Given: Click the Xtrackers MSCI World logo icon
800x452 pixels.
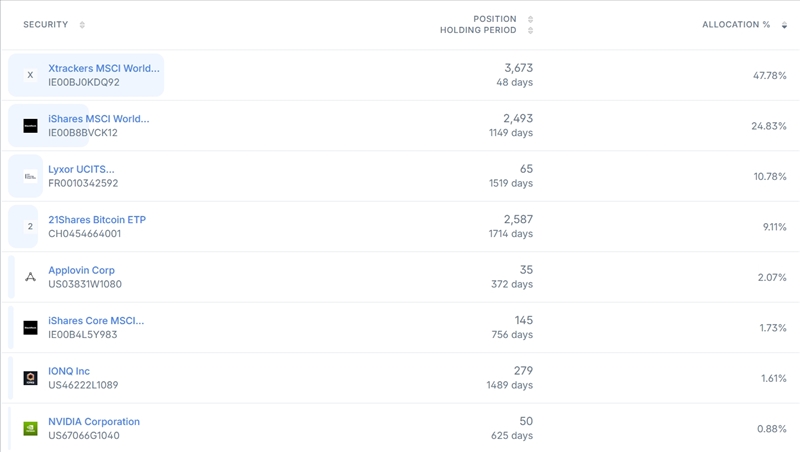Looking at the screenshot, I should (30, 75).
